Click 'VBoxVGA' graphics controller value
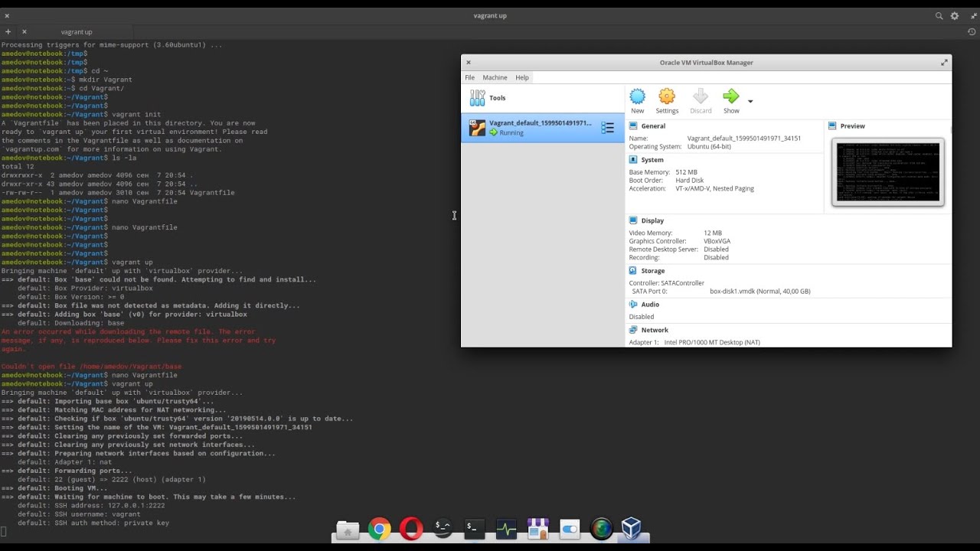 tap(717, 241)
